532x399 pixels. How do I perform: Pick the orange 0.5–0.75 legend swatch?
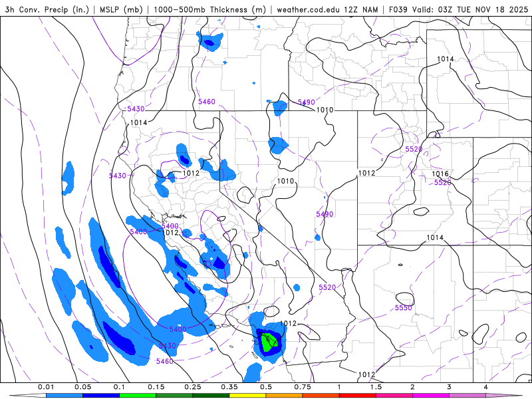click(x=285, y=396)
